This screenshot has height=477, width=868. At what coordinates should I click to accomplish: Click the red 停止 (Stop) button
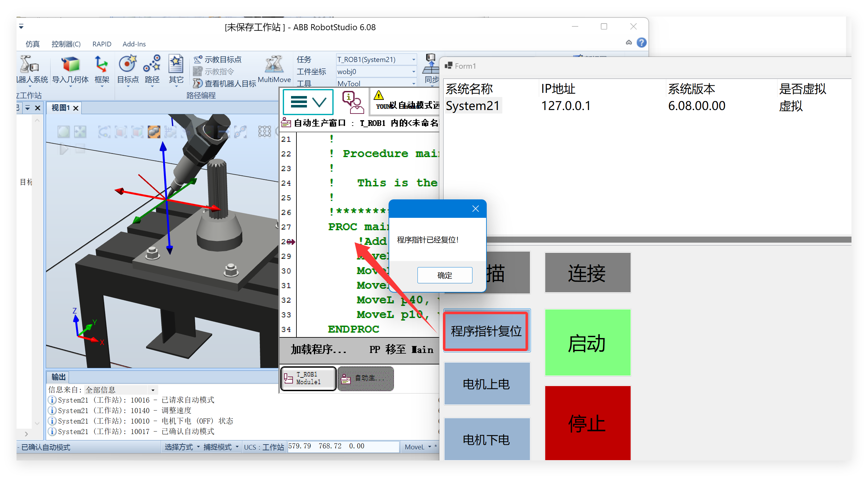point(587,423)
